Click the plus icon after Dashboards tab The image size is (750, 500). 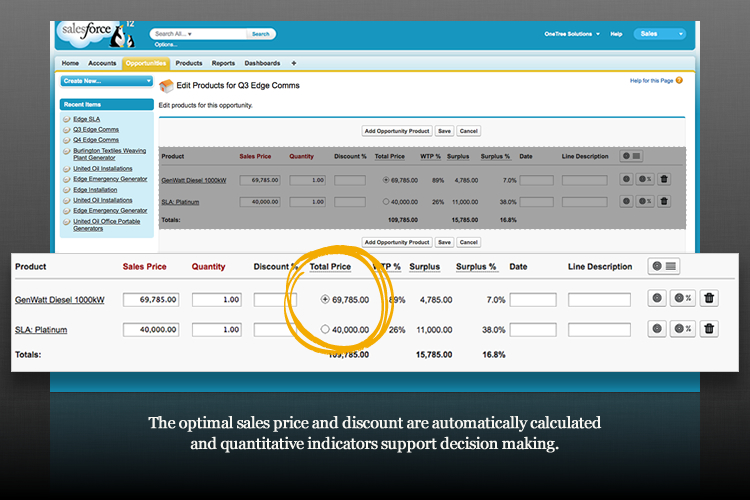click(x=294, y=63)
